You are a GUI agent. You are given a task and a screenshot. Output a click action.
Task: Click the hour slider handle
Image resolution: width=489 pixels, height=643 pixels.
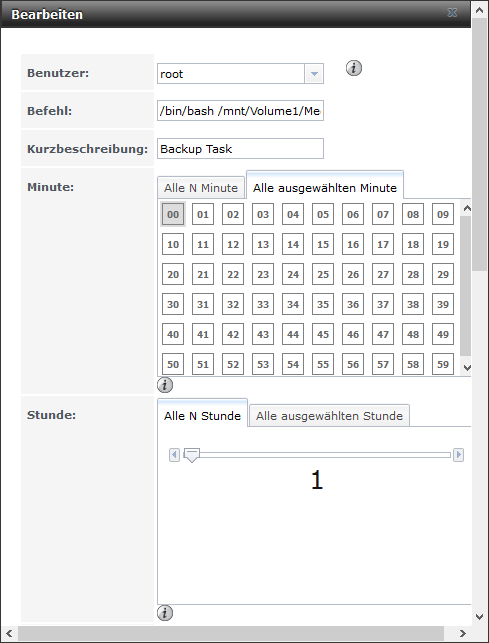tap(191, 455)
